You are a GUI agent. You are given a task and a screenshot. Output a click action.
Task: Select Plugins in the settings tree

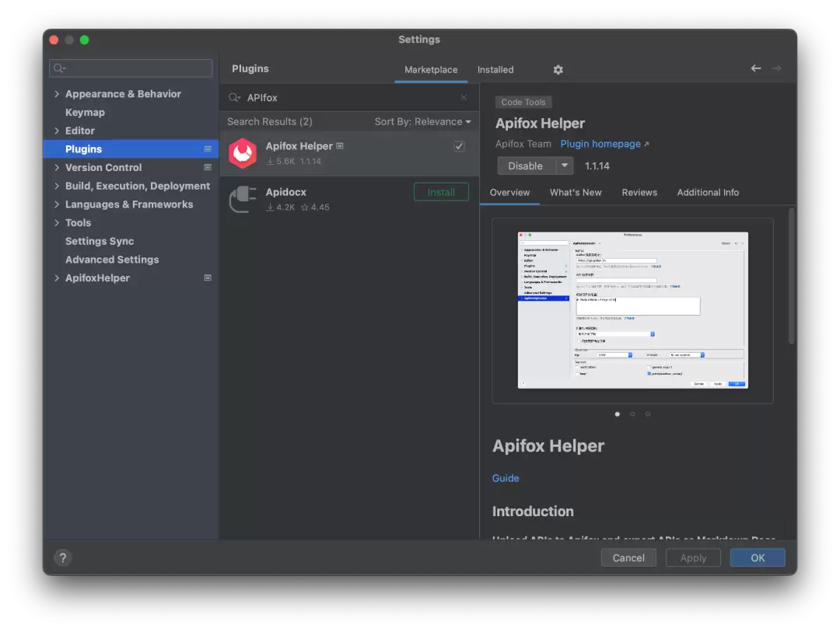[x=131, y=149]
